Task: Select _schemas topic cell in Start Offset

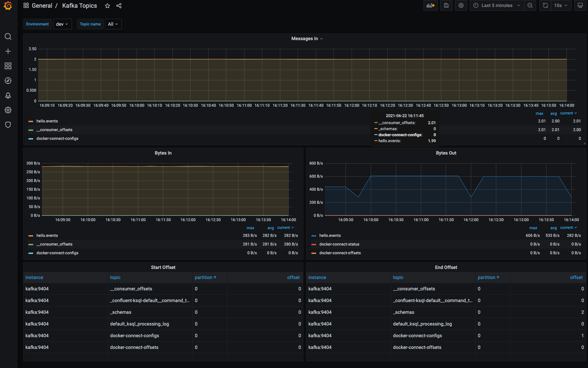Action: click(150, 312)
